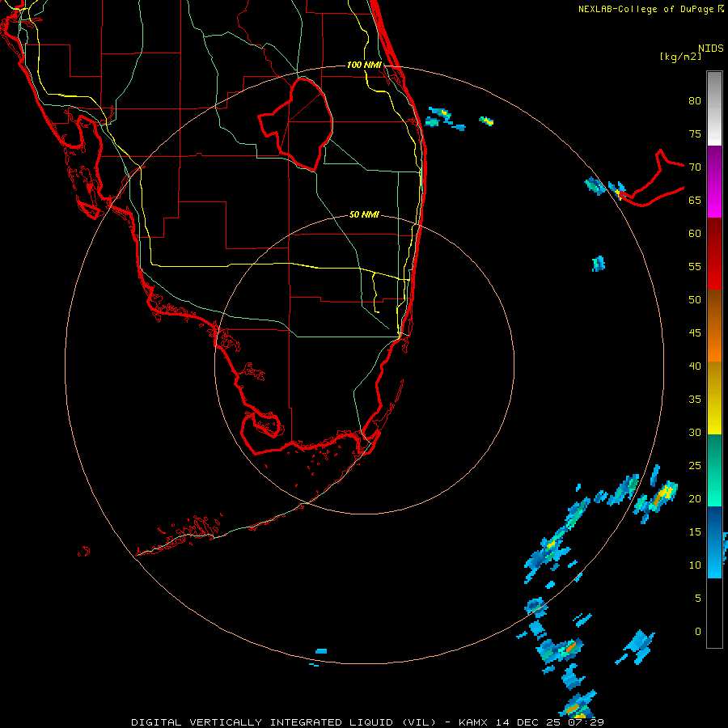Pick the gray-white band of the color bar
The image size is (728, 728).
(x=714, y=108)
